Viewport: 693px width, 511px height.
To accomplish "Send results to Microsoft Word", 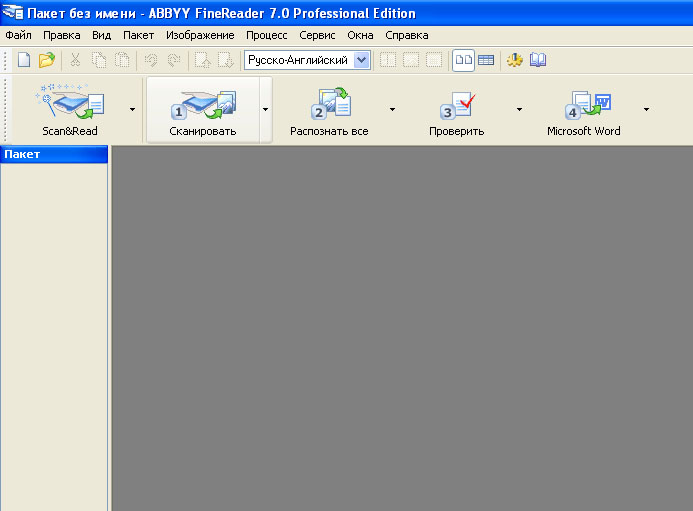I will tap(584, 110).
